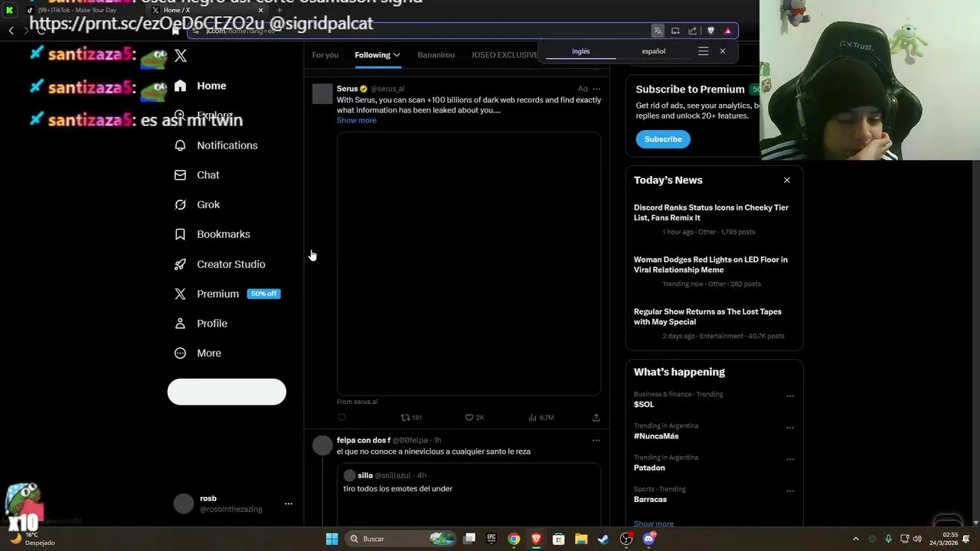
Task: Switch to For you tab
Action: [x=325, y=55]
